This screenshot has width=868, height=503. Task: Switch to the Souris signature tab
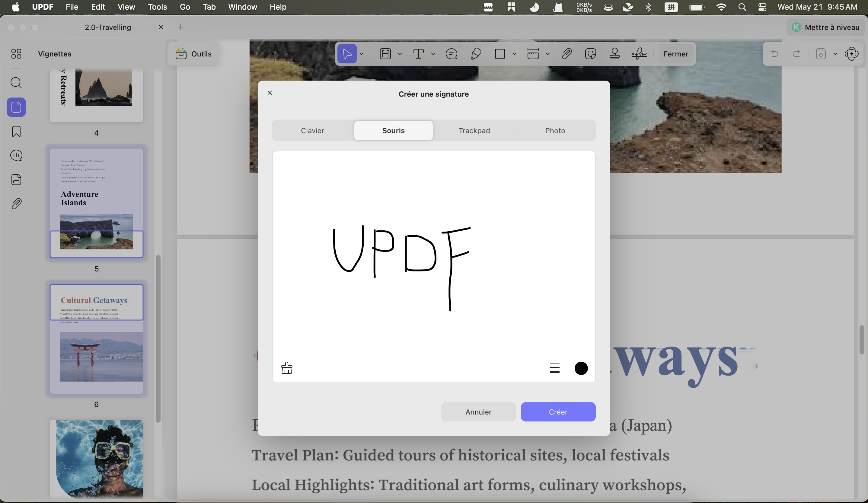(393, 130)
